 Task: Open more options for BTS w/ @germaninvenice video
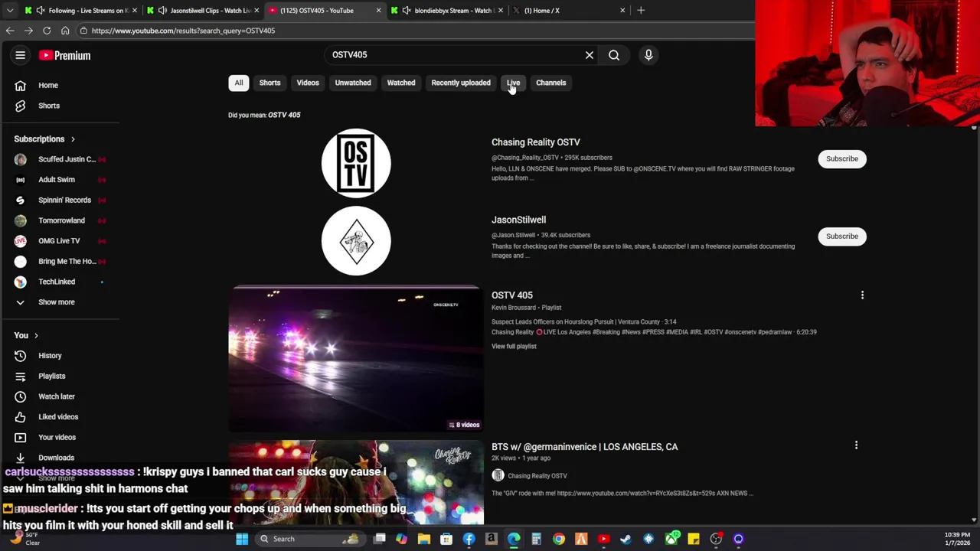(856, 445)
